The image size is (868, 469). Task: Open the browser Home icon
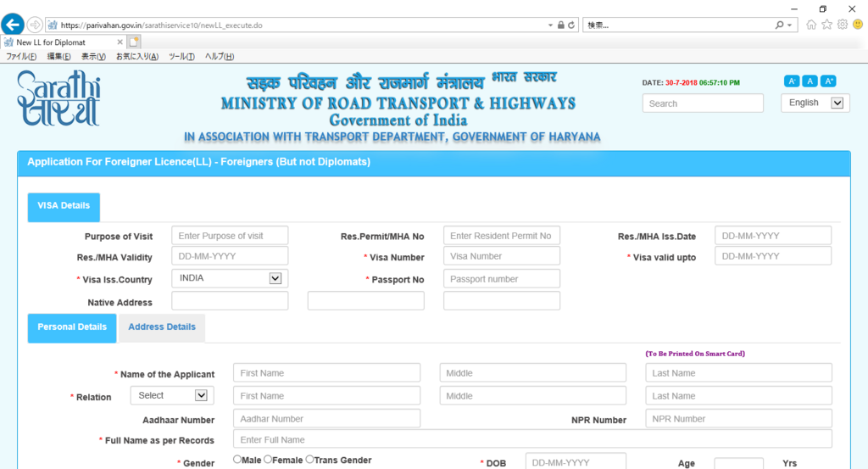pos(811,25)
